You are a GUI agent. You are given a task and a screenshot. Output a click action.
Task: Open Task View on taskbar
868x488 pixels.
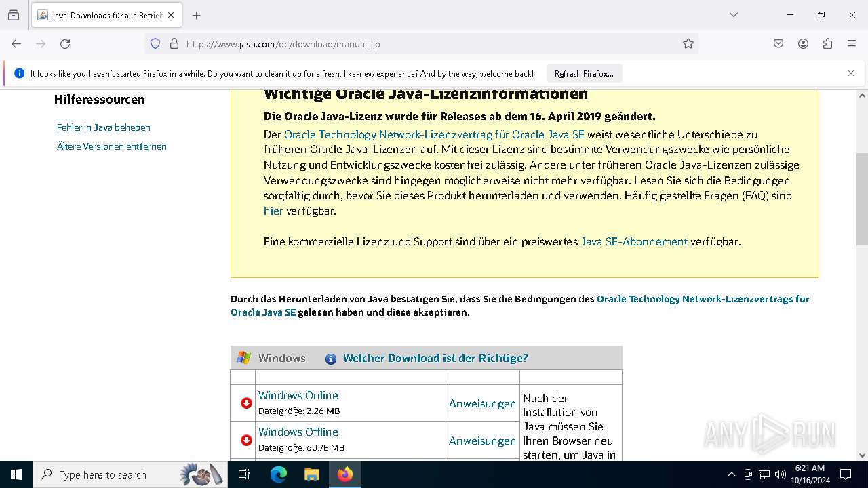244,474
